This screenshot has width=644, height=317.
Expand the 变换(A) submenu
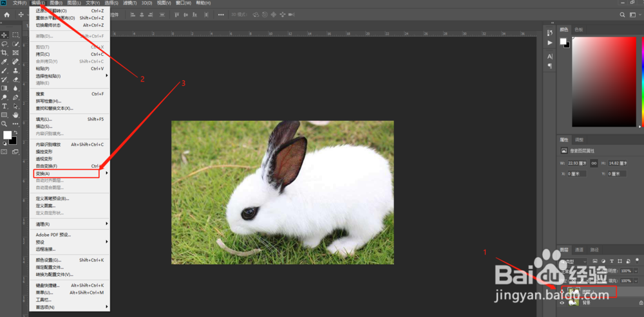tap(107, 174)
